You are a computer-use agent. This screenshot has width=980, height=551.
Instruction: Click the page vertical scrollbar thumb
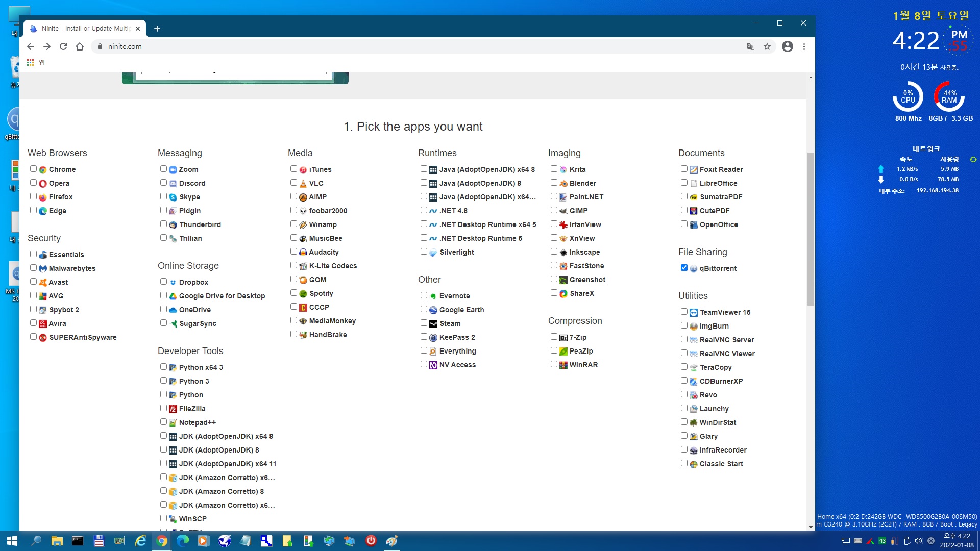click(811, 229)
